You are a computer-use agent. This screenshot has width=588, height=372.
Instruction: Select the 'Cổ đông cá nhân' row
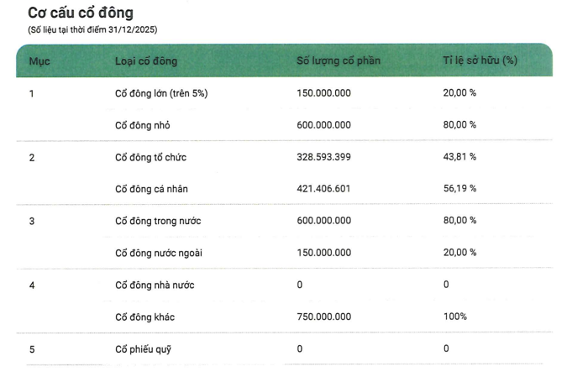coord(284,189)
